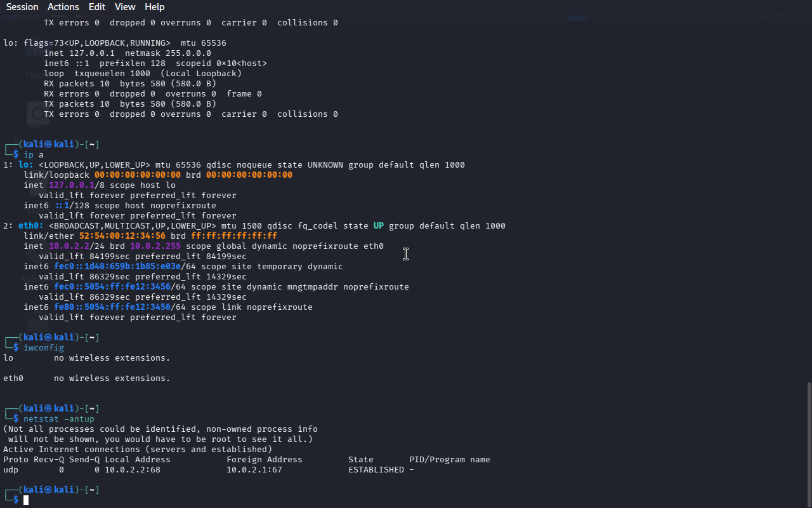Click the Foreign Address column header

265,460
